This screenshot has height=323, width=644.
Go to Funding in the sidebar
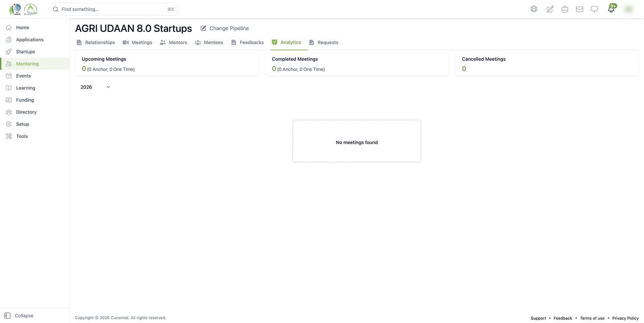35,100
